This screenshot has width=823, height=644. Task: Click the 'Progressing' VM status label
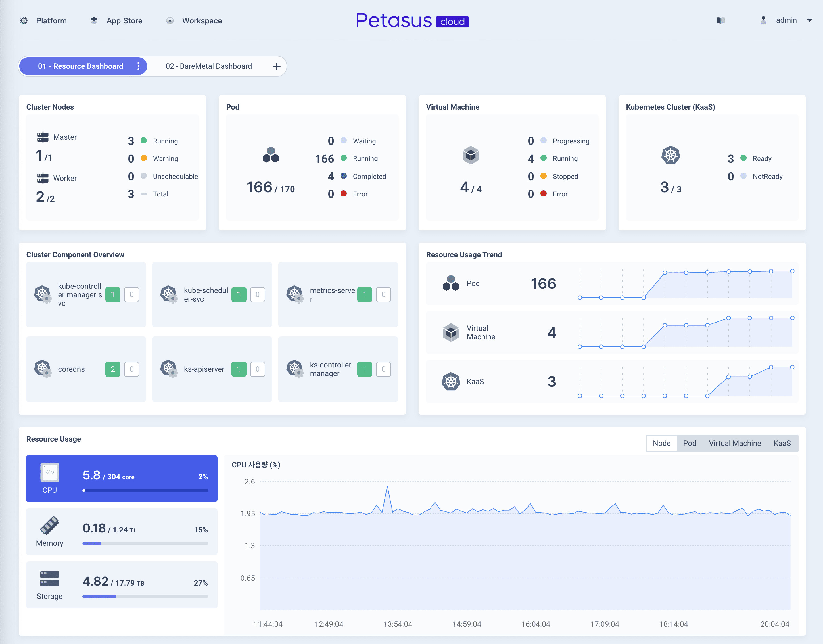tap(571, 141)
